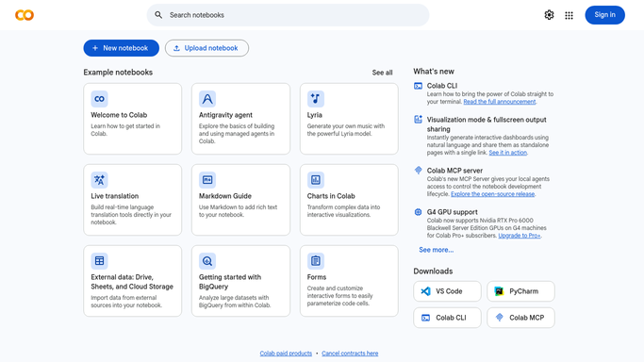This screenshot has width=644, height=362.
Task: Open the Antigravity agent notebook title
Action: [225, 115]
